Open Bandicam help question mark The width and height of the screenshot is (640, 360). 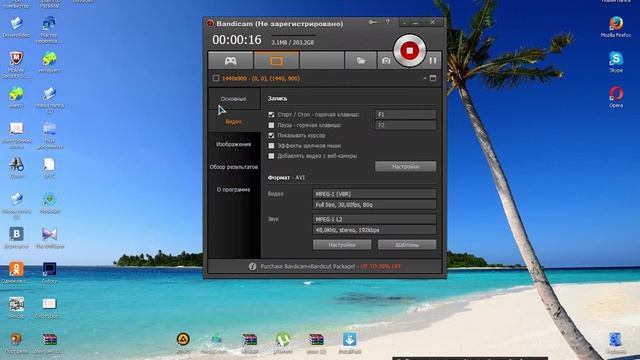pyautogui.click(x=388, y=22)
